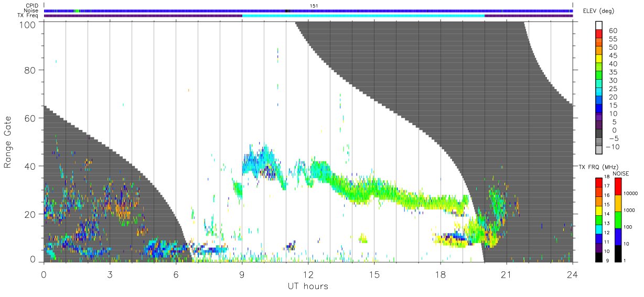Click the red segment of ELEV colorbar
Viewport: 644px width, 297px height.
point(599,35)
